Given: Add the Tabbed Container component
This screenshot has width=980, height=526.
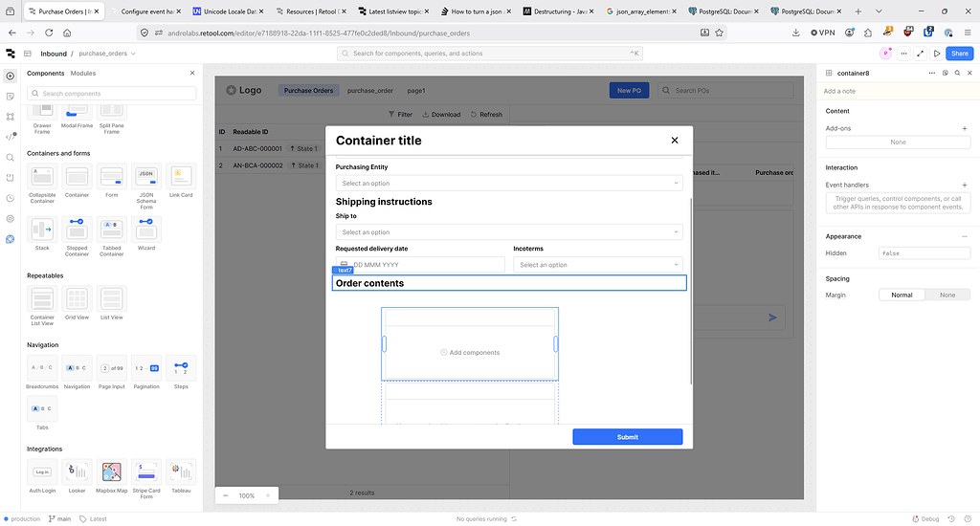Looking at the screenshot, I should tap(112, 237).
